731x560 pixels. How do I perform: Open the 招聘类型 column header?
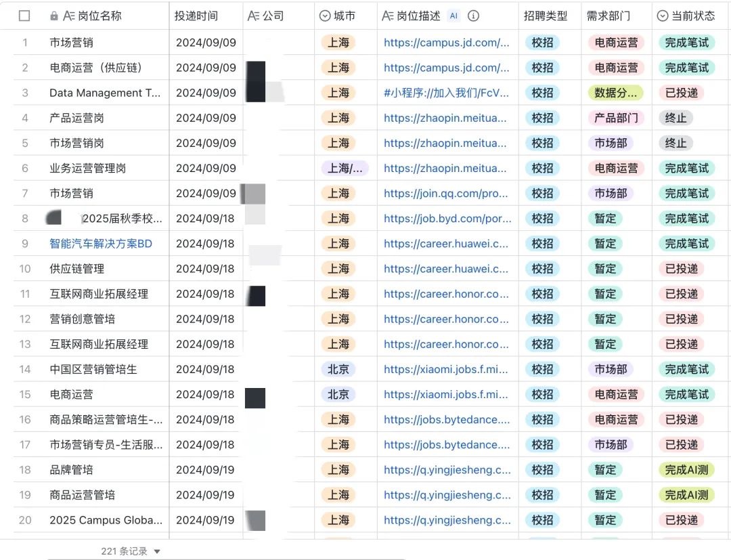(x=546, y=16)
